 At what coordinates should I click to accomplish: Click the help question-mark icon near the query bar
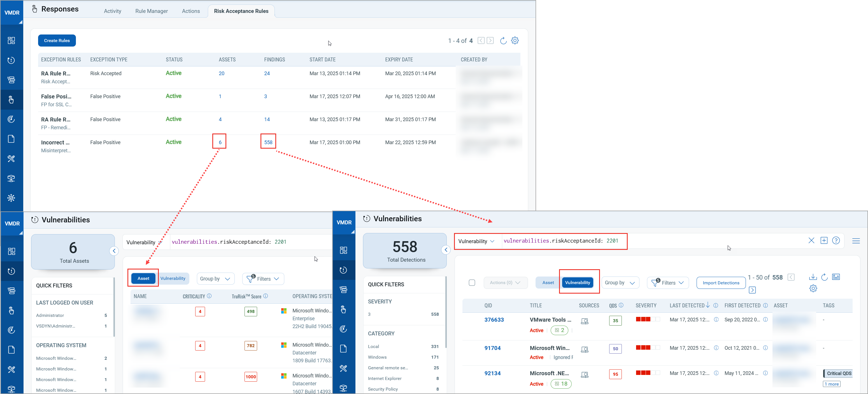tap(836, 240)
